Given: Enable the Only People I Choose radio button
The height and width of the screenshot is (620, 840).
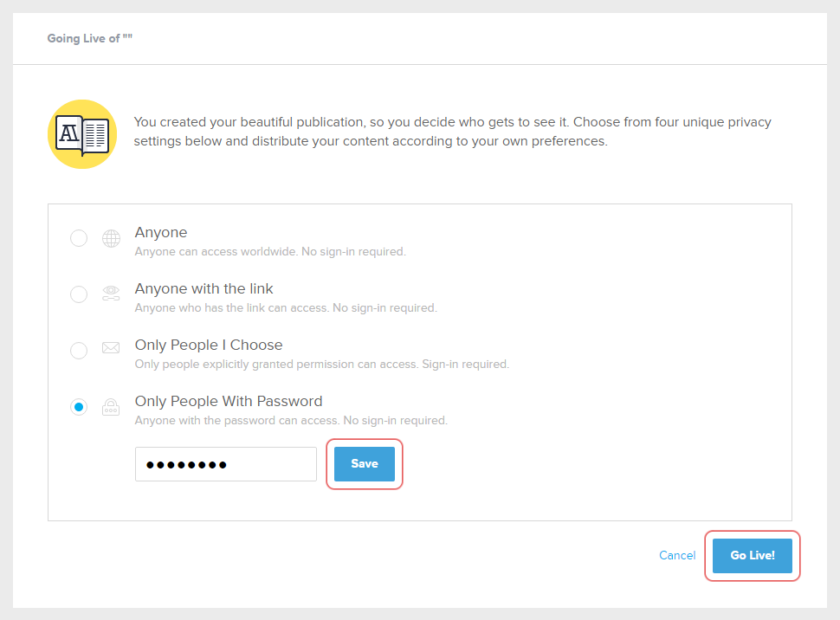Looking at the screenshot, I should [x=79, y=351].
